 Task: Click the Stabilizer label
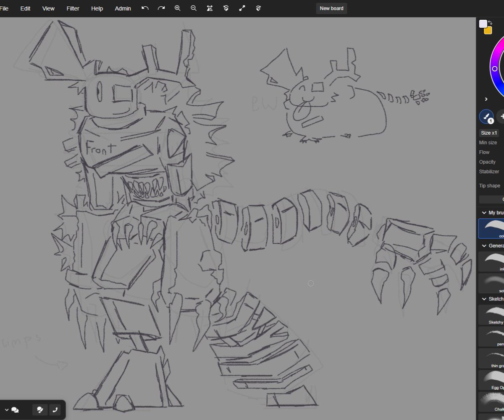point(489,172)
